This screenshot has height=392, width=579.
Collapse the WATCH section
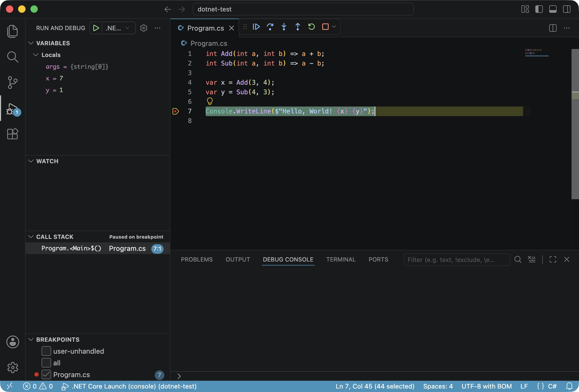[x=31, y=161]
